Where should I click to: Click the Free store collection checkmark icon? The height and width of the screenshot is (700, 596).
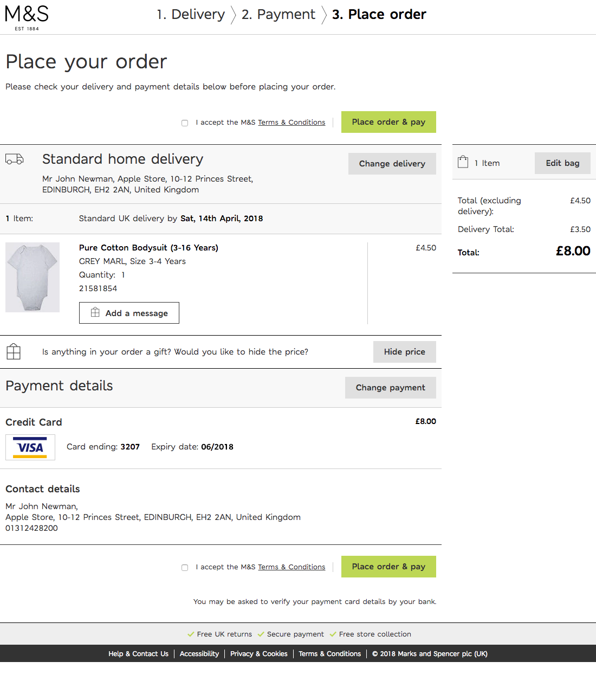point(333,634)
